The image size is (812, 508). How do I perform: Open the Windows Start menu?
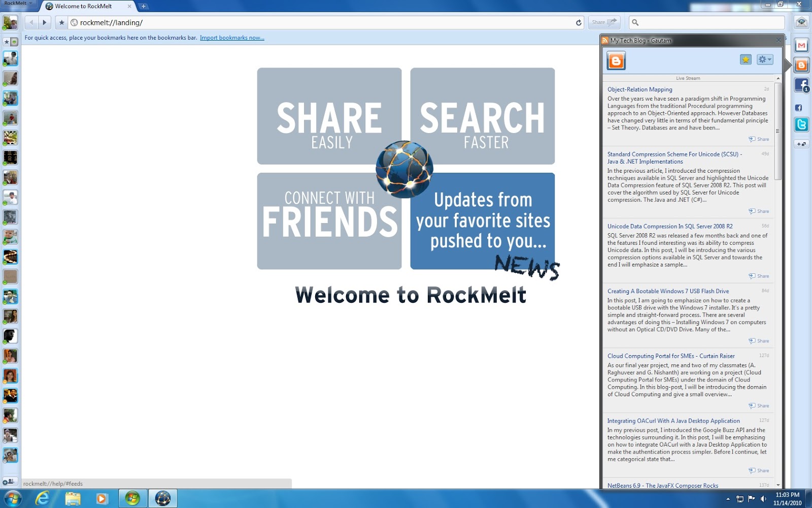pos(12,499)
